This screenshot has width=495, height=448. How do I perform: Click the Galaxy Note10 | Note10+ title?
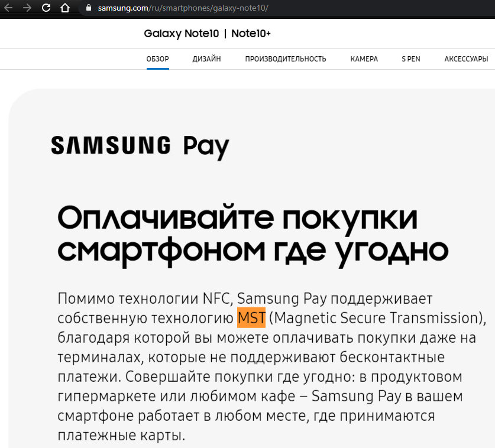[207, 34]
